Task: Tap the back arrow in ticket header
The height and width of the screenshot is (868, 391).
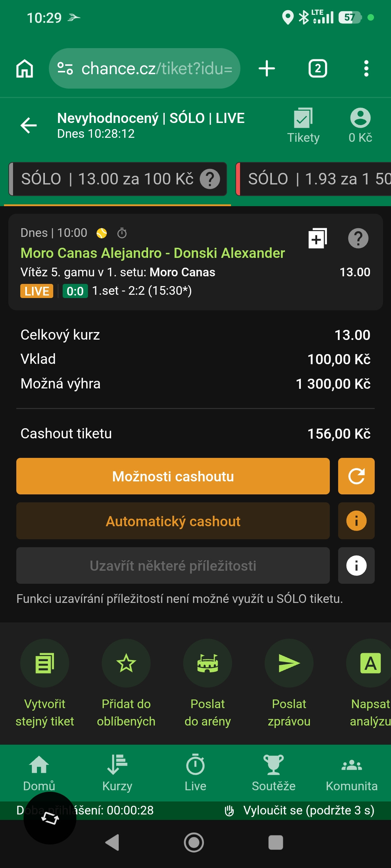Action: (29, 125)
